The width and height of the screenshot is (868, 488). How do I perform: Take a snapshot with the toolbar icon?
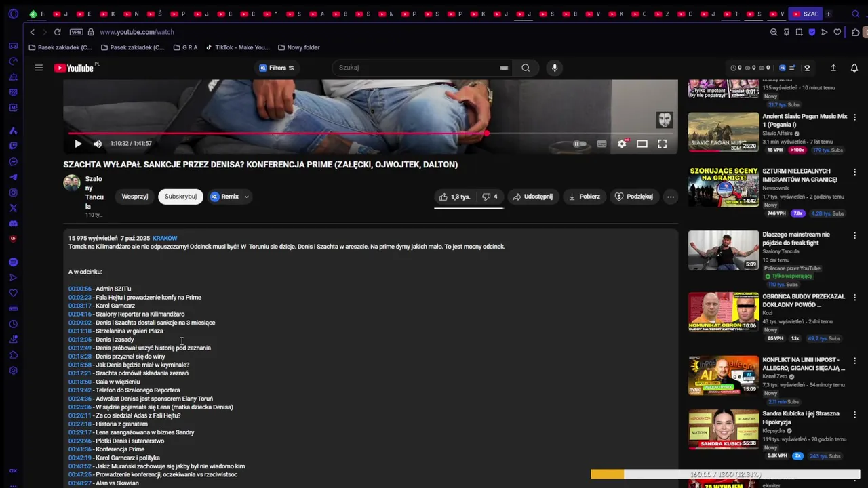800,32
